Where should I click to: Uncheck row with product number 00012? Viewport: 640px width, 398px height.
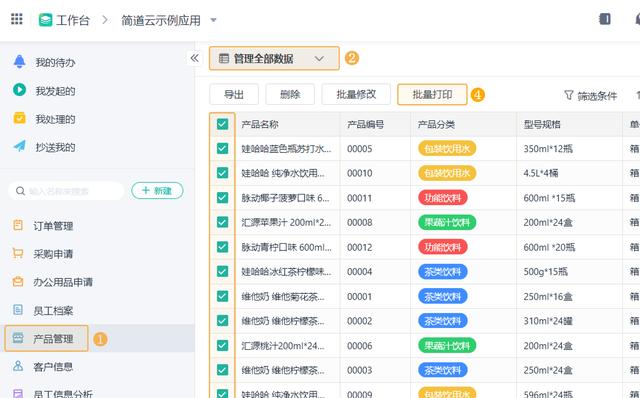pos(222,247)
